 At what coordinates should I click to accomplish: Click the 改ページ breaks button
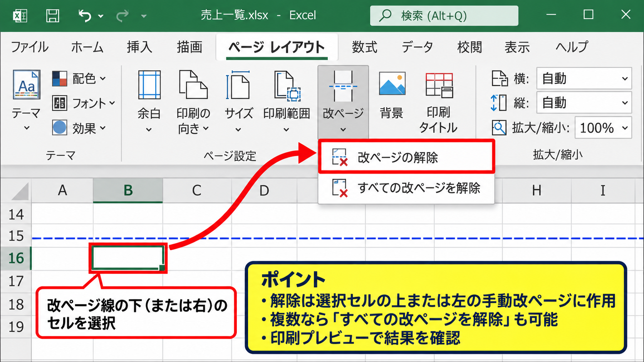pos(343,102)
